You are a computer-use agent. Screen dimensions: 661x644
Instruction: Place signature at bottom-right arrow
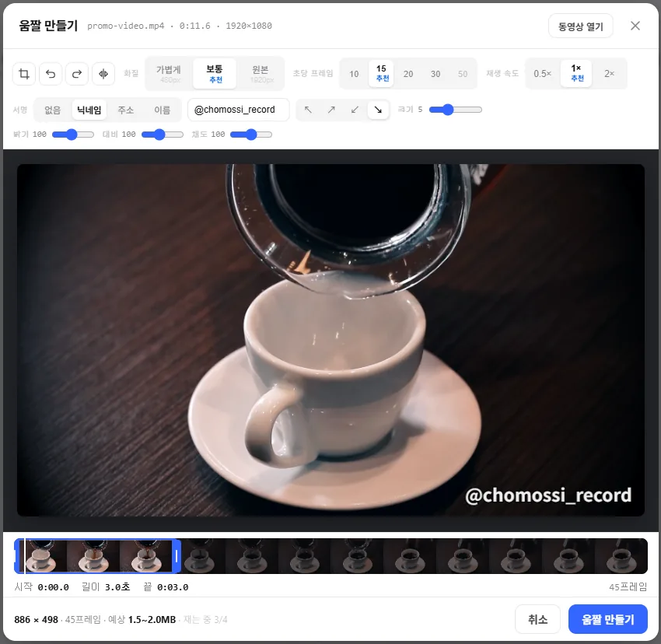pyautogui.click(x=378, y=110)
